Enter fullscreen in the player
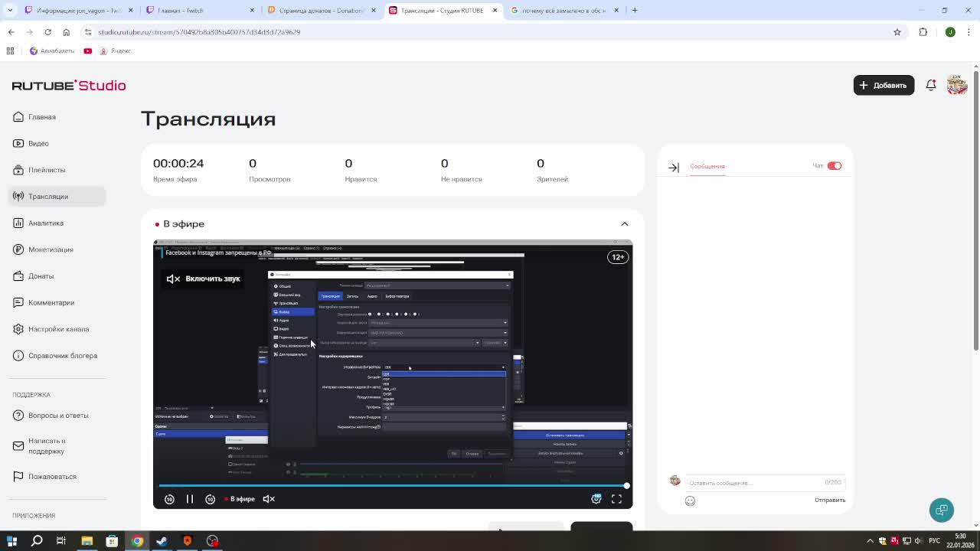The image size is (980, 551). click(616, 499)
